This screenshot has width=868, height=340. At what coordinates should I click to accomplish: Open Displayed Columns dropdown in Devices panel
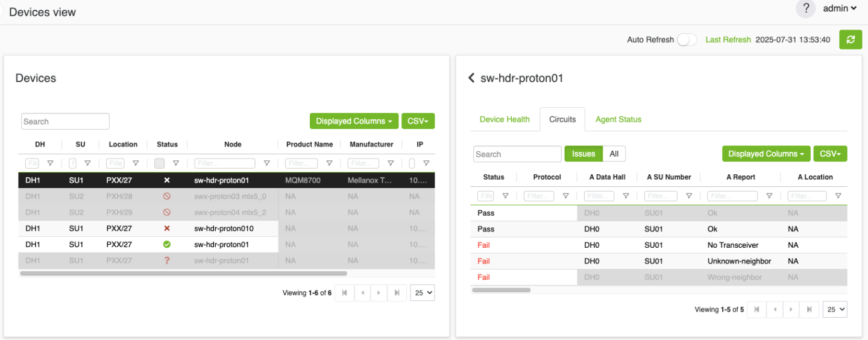pos(354,121)
